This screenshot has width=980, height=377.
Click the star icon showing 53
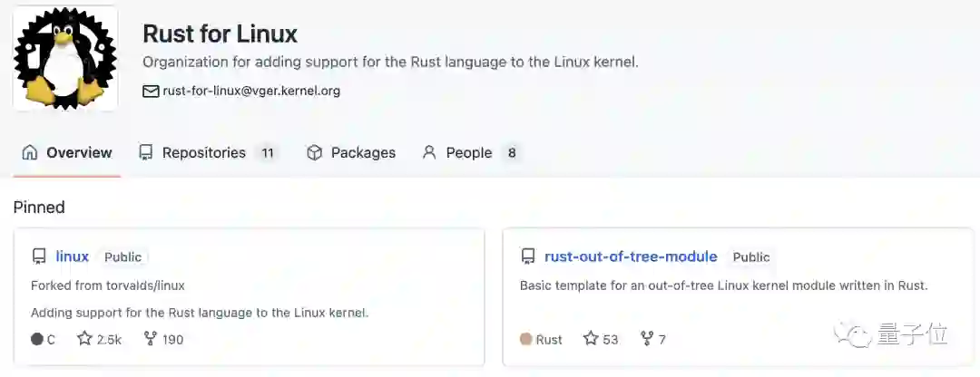(591, 339)
